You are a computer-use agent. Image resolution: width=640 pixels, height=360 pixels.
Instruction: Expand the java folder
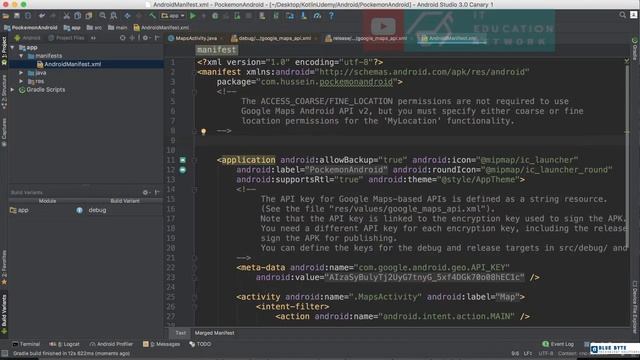click(x=21, y=73)
